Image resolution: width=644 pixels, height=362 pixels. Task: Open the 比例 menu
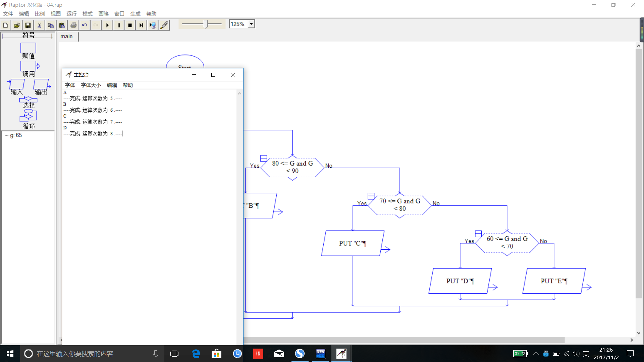[40, 14]
